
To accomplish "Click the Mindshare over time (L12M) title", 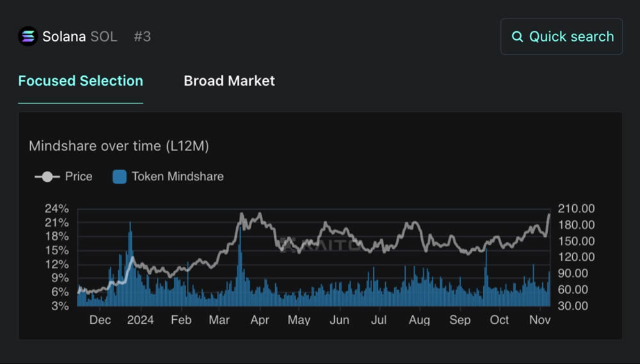I will (x=119, y=146).
